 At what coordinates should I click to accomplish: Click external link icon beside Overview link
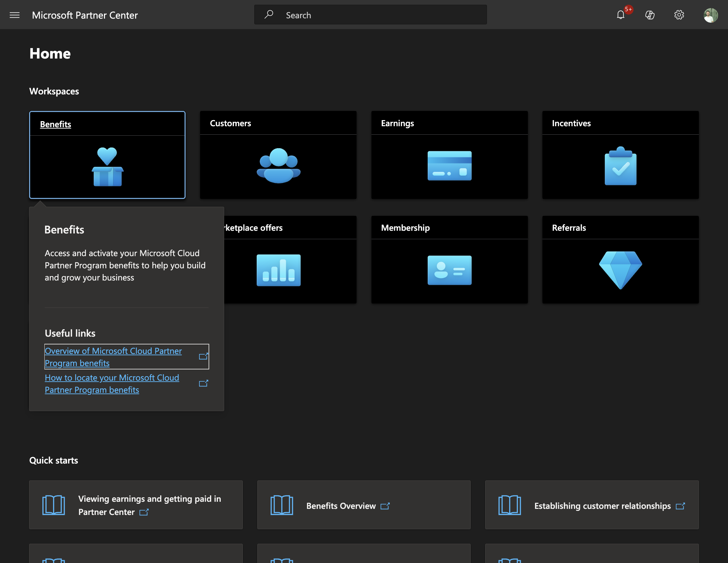(x=203, y=356)
